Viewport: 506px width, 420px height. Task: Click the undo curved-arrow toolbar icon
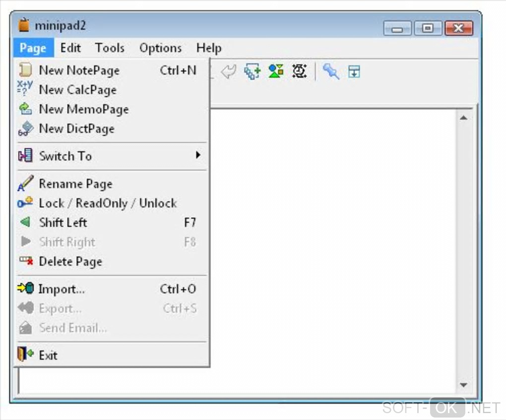pos(229,71)
